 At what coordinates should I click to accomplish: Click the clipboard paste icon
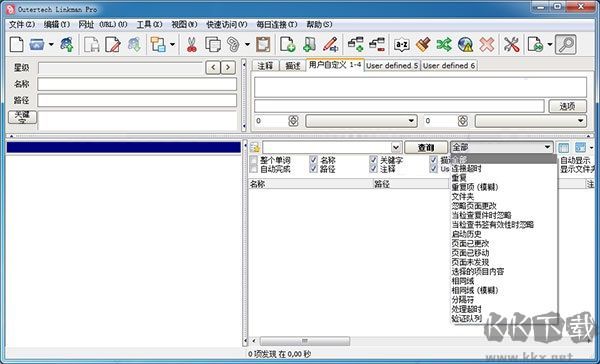point(263,45)
